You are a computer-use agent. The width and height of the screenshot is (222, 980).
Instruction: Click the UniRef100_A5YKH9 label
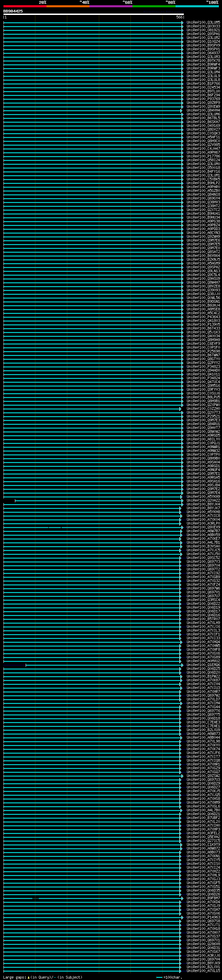pos(203,496)
